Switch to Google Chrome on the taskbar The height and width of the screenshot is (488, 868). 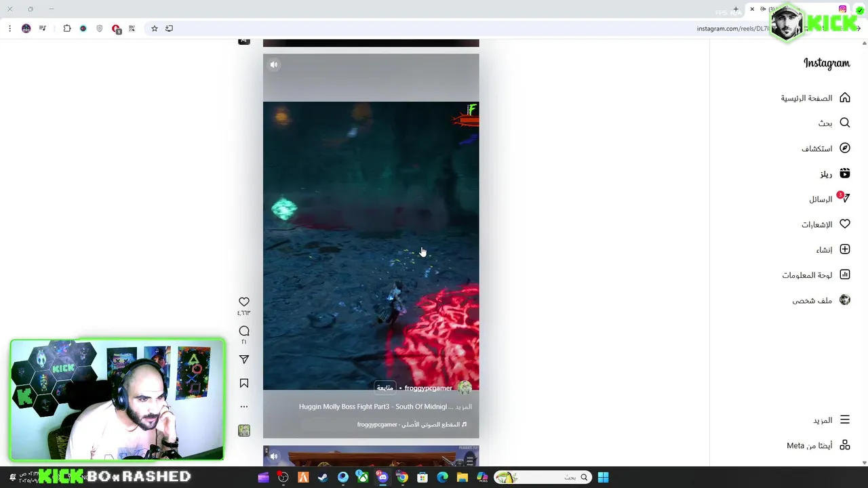(x=403, y=477)
